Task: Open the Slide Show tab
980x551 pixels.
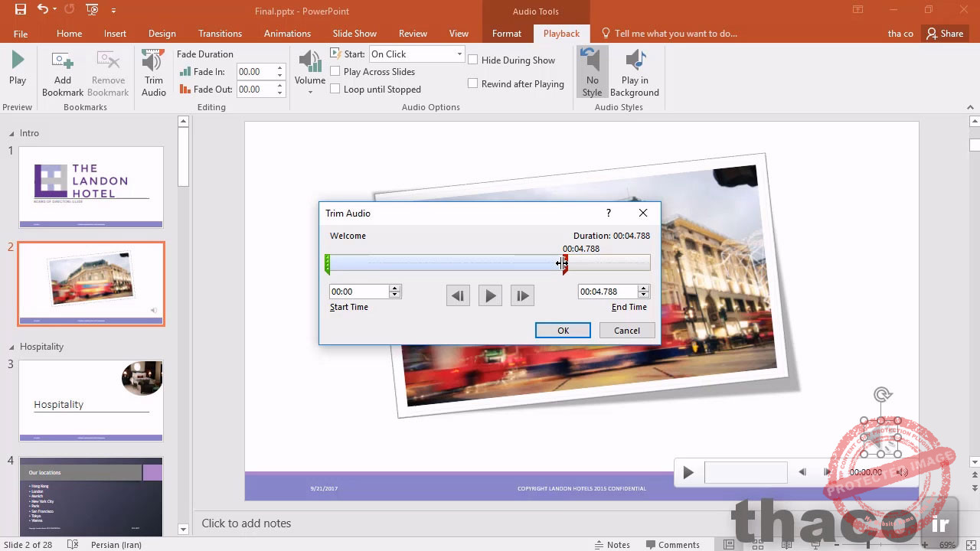Action: (354, 33)
